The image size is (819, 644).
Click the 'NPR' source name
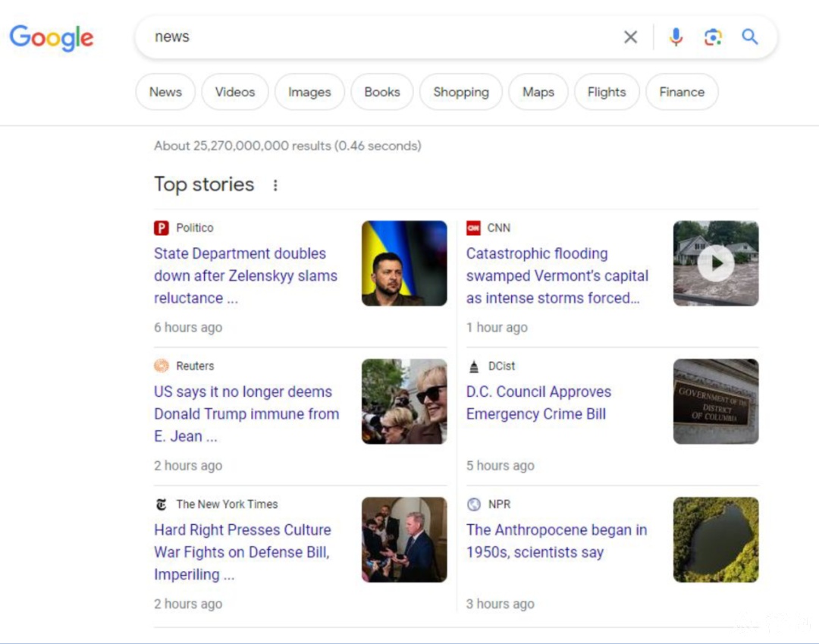499,504
